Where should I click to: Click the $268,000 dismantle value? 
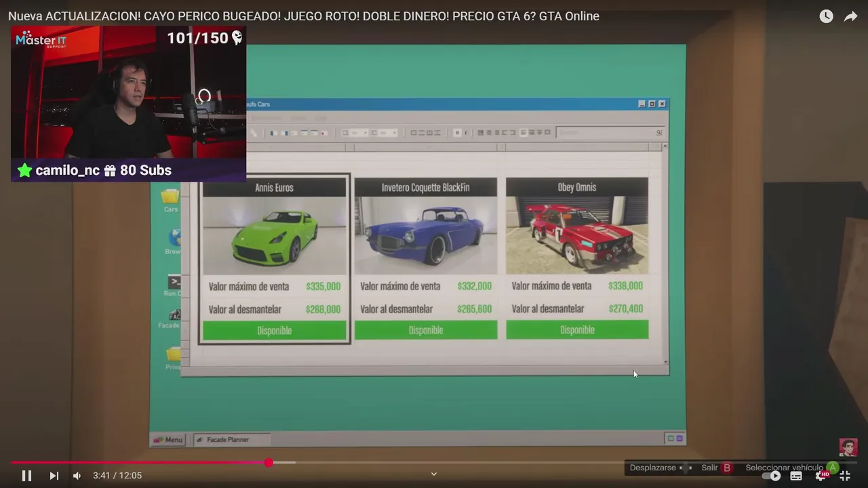(323, 310)
